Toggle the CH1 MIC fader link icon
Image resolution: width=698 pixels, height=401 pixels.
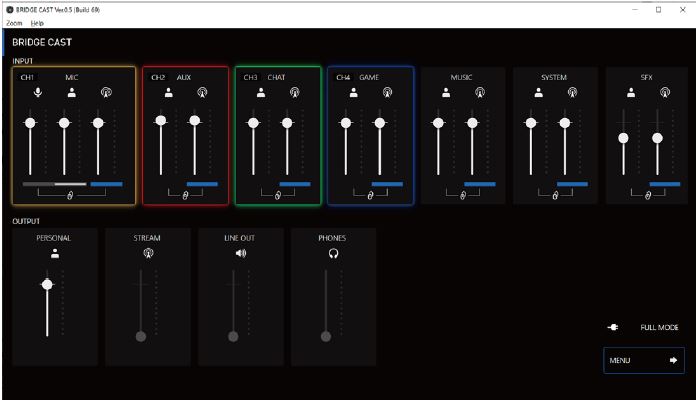coord(70,195)
